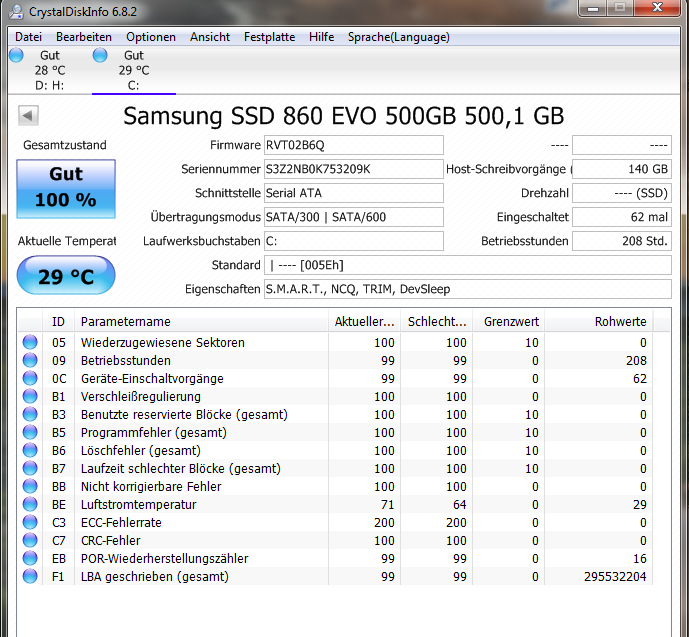Viewport: 689px width, 637px height.
Task: Click status icon of Benutzte reservierte Blöcke row
Action: (30, 414)
